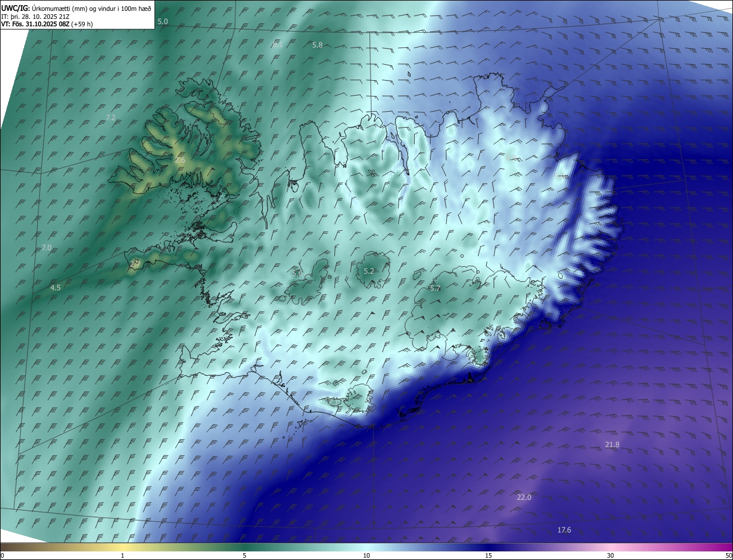The height and width of the screenshot is (560, 733).
Task: Click the 21.8 value label offshore
Action: pyautogui.click(x=612, y=444)
